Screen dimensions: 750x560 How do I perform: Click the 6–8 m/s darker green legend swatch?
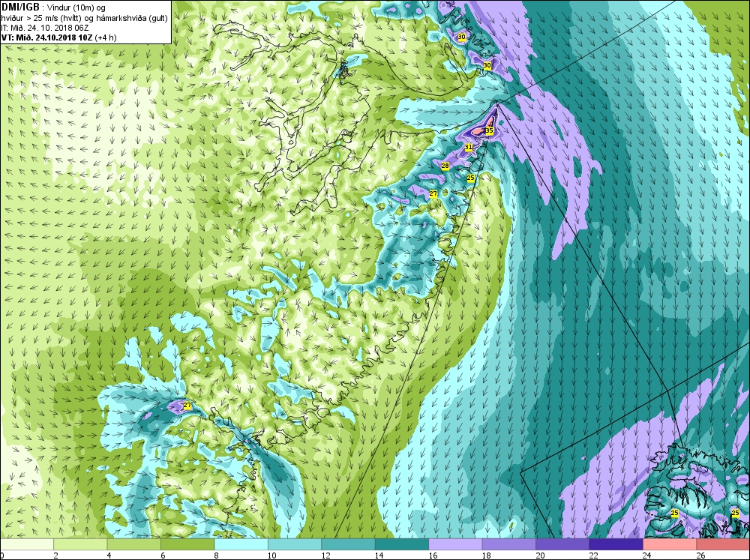pos(187,544)
